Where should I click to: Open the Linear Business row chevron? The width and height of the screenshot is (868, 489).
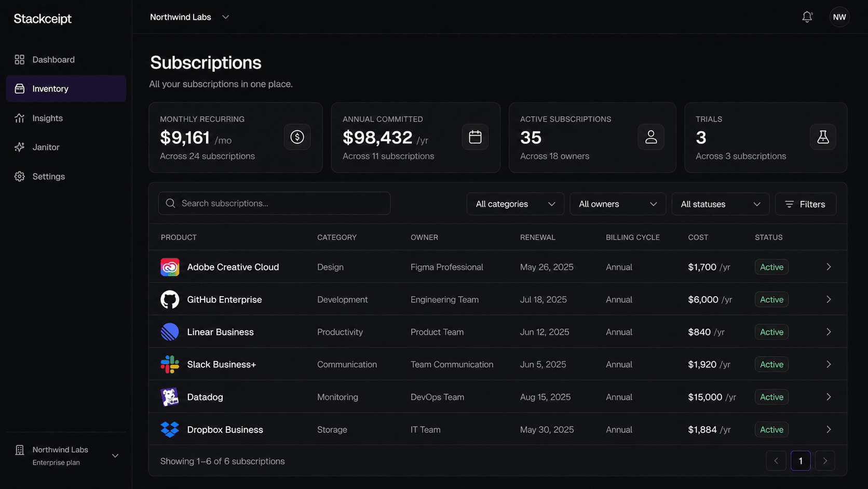click(x=829, y=332)
